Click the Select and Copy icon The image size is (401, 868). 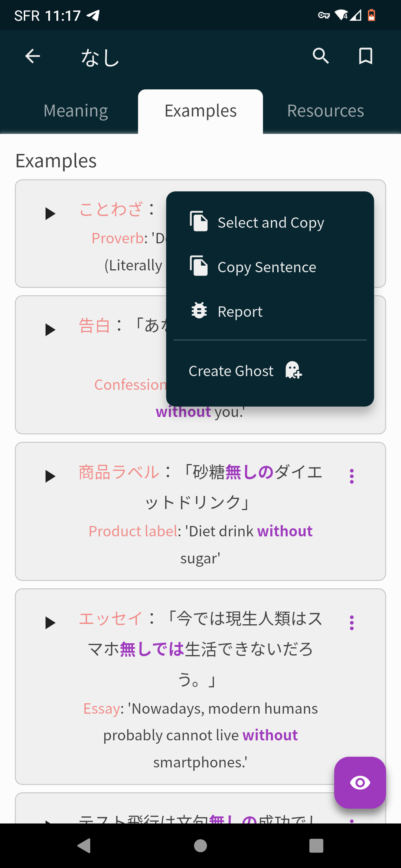pyautogui.click(x=199, y=221)
